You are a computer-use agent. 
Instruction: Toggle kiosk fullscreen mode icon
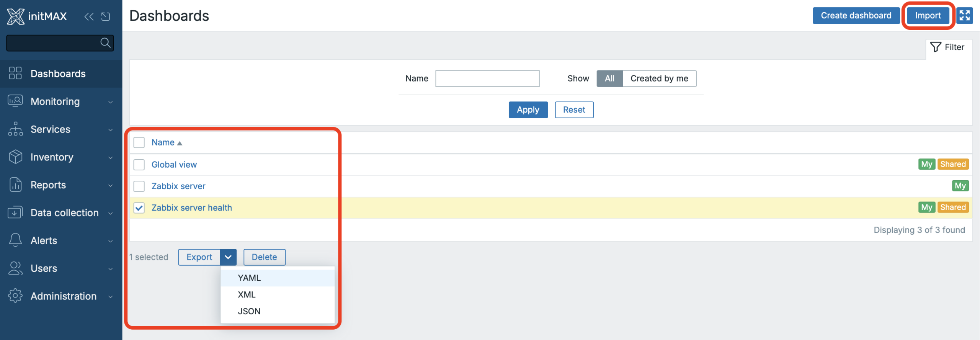point(964,16)
